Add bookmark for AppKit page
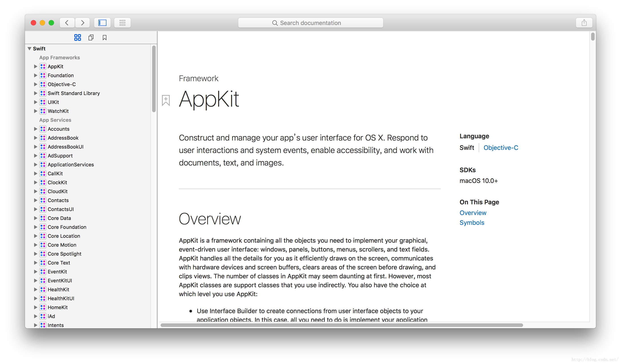Screen dimensions: 621x364 pyautogui.click(x=166, y=100)
